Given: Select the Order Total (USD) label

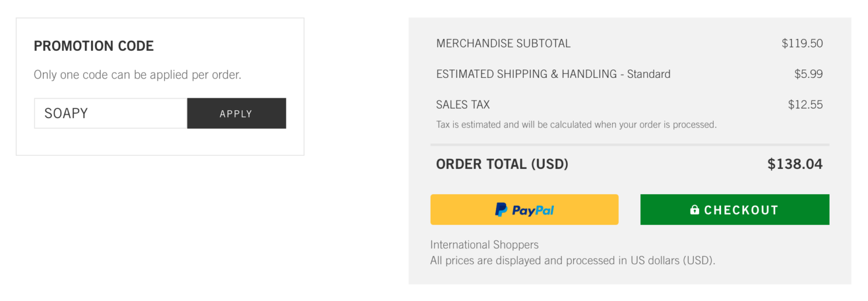Looking at the screenshot, I should point(502,164).
